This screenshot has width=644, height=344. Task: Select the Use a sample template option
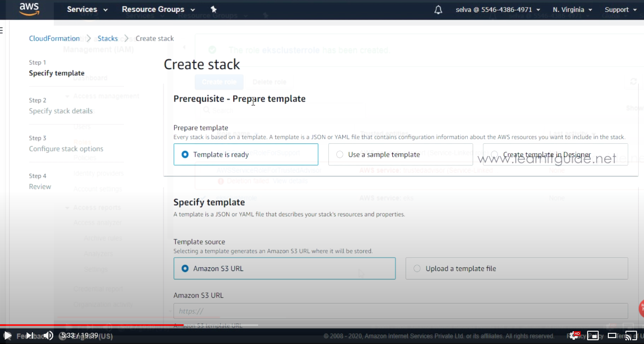click(401, 154)
